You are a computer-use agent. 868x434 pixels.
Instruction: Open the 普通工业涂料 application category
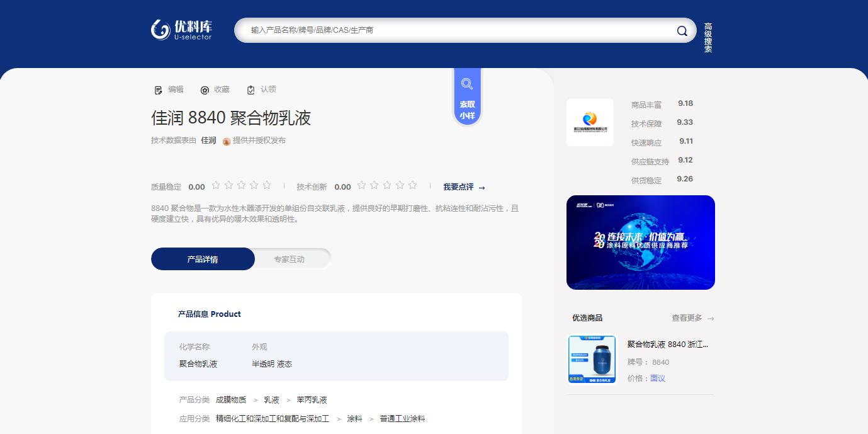(x=402, y=419)
